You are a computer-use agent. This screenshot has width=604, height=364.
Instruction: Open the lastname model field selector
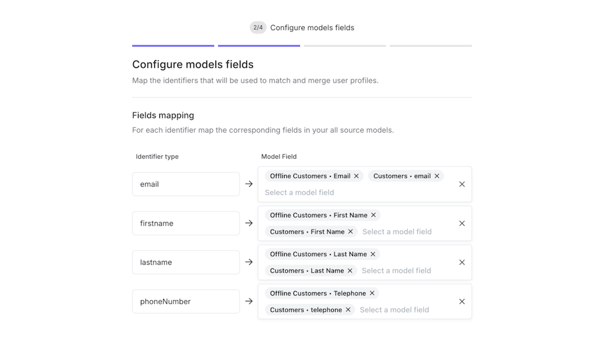[x=396, y=271]
